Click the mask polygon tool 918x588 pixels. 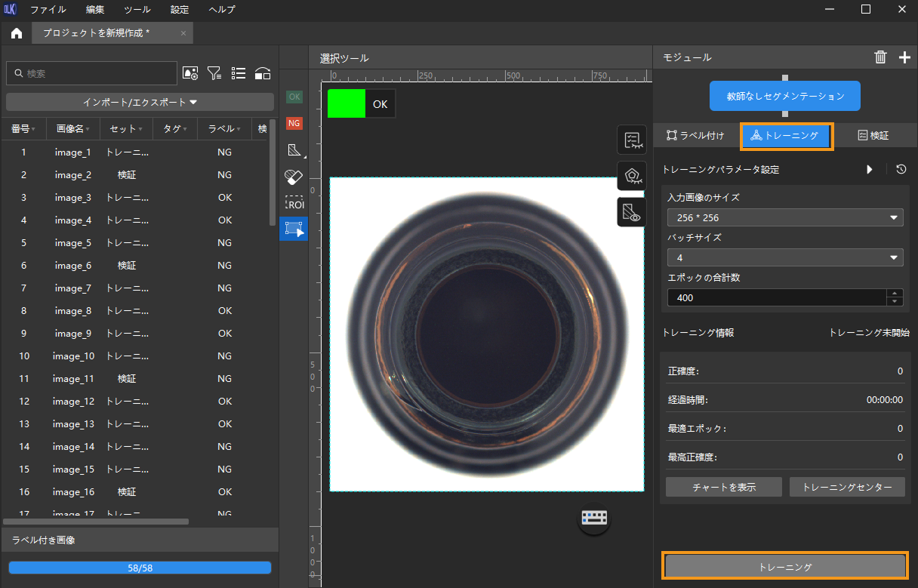point(294,150)
